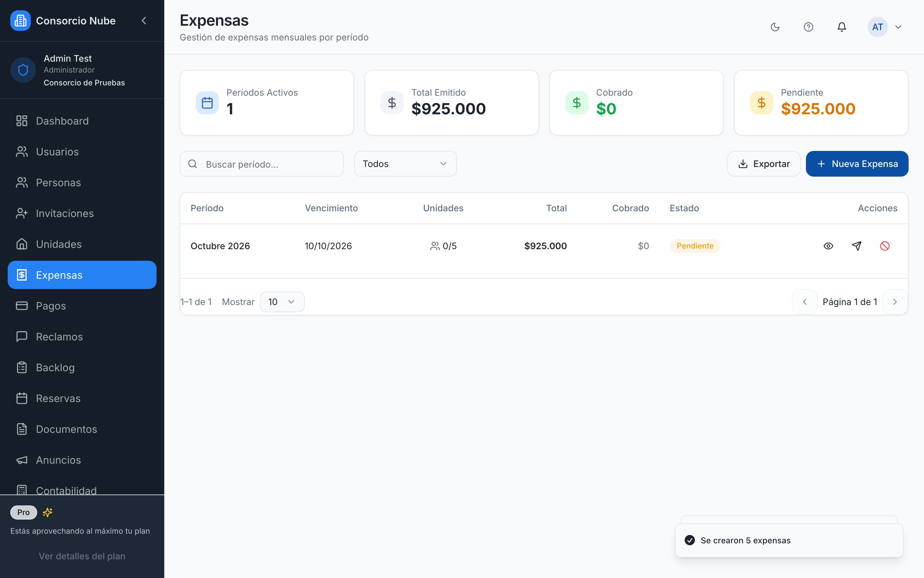Go to Pagos page
Screen dimensions: 924x578
coord(82,306)
